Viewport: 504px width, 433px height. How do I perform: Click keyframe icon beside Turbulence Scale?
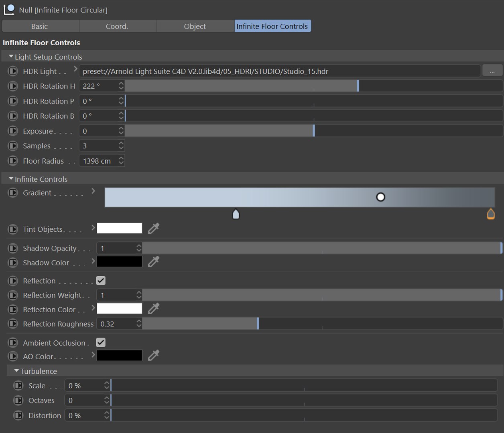coord(18,386)
